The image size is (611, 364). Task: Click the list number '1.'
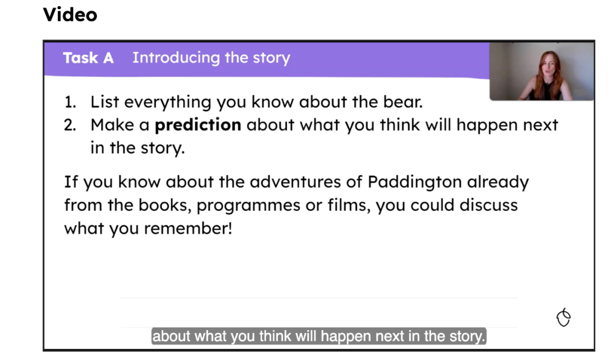[x=70, y=102]
